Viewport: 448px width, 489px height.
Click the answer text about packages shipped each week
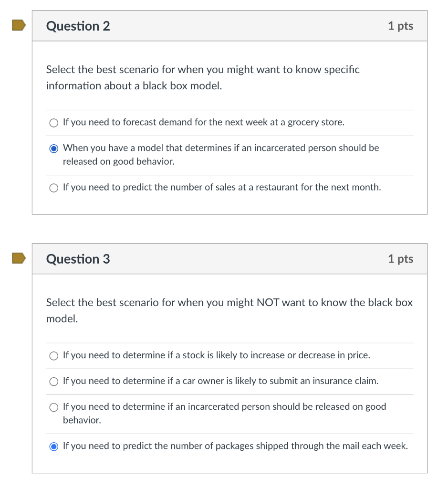[235, 446]
